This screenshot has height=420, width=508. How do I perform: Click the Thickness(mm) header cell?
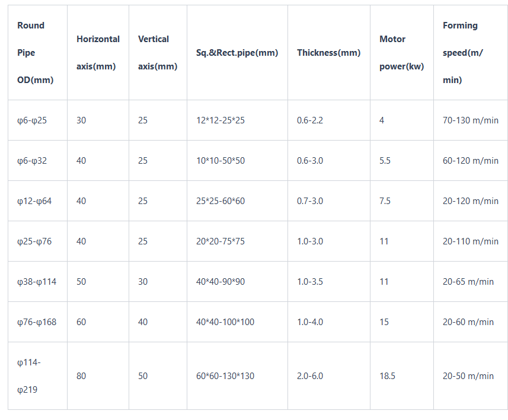[328, 53]
